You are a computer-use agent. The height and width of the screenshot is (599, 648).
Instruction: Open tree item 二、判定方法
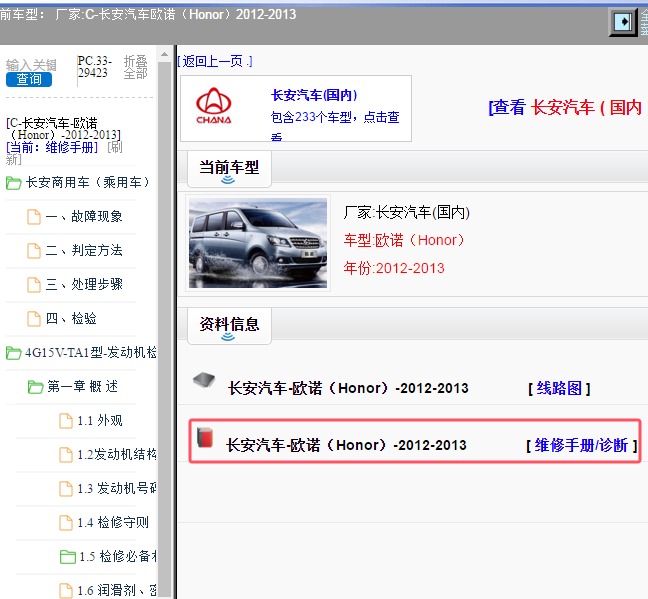click(x=84, y=250)
